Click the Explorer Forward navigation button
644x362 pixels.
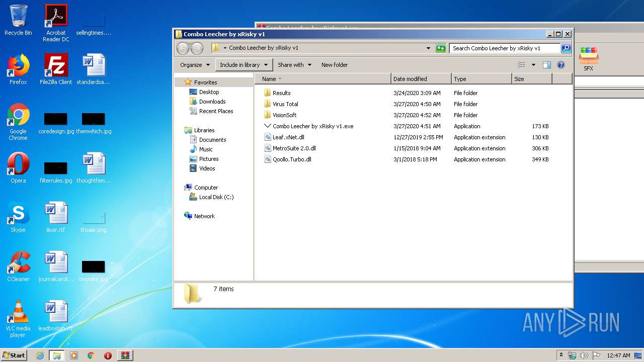pyautogui.click(x=197, y=48)
